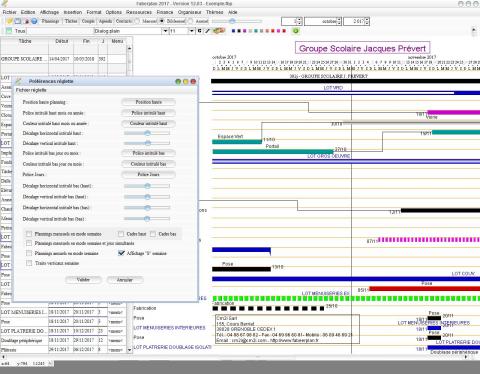Toggle bold G formatting icon
480x374 pixels.
tap(199, 31)
